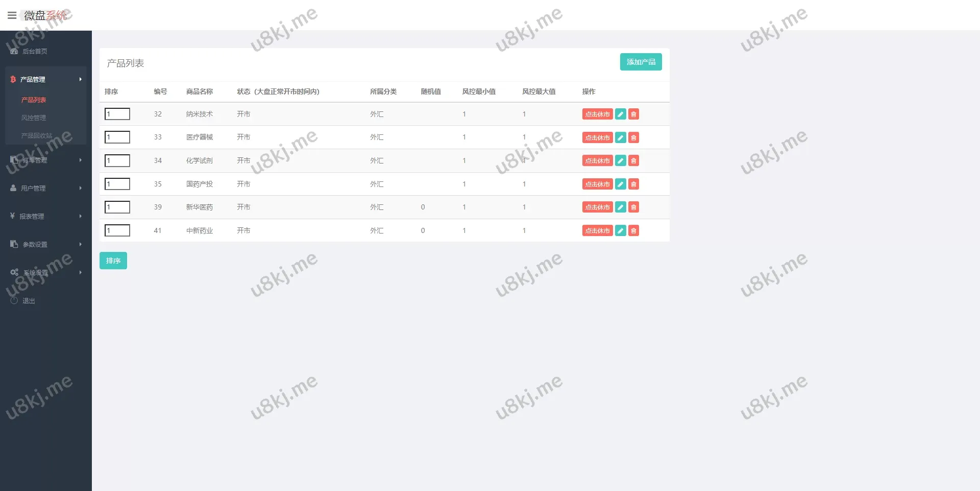The width and height of the screenshot is (980, 491).
Task: Edit product 新华医药 with pencil icon
Action: tap(620, 207)
